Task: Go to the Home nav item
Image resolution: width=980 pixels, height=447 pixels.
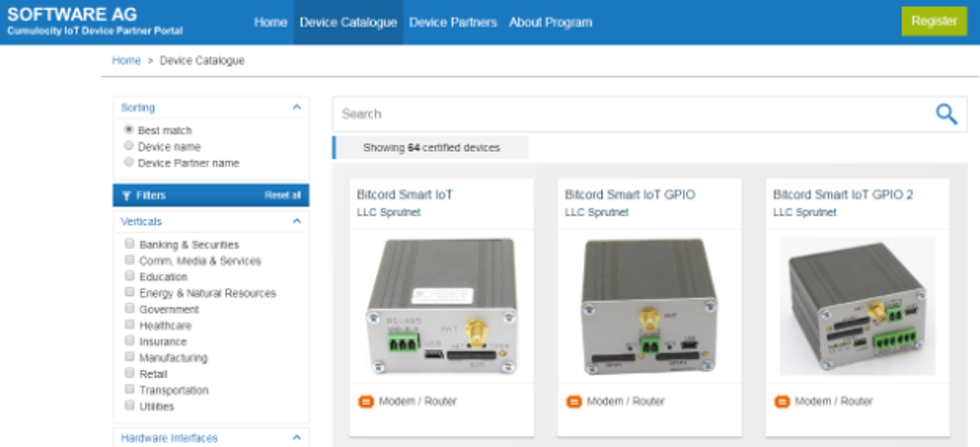Action: point(271,22)
